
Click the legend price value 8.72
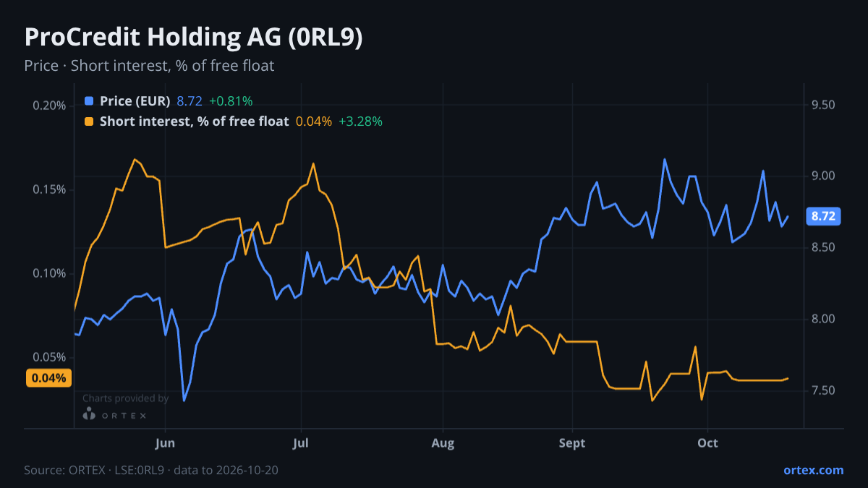coord(190,101)
